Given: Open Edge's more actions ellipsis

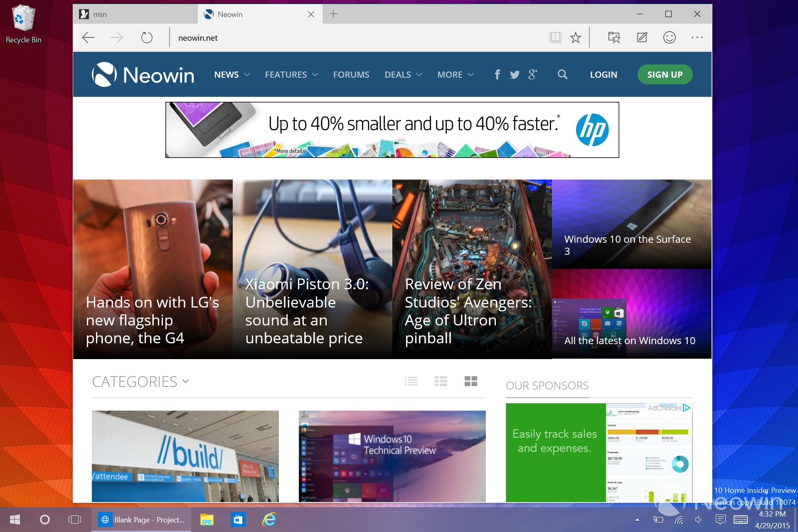Looking at the screenshot, I should 697,37.
